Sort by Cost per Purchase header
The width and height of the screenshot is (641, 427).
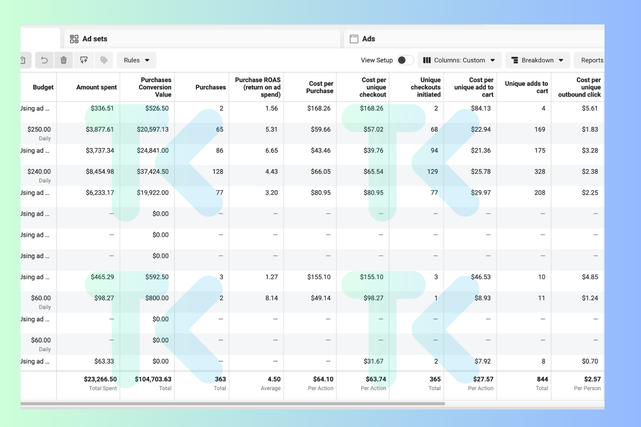[x=320, y=87]
